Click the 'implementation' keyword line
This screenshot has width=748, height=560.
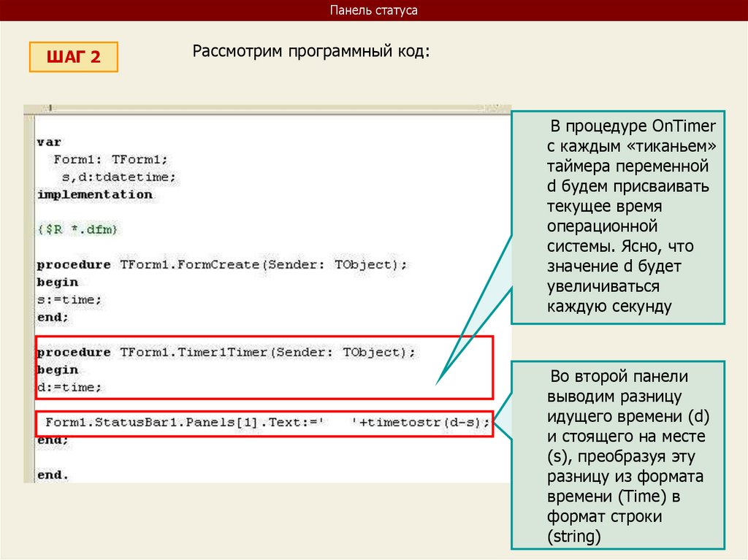pyautogui.click(x=95, y=195)
